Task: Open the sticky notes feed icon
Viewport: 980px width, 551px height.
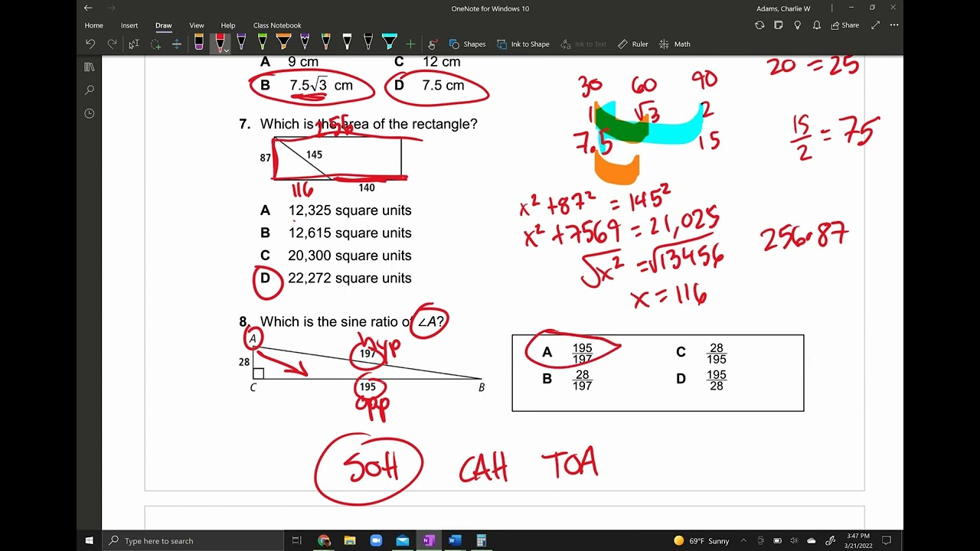Action: (x=779, y=25)
